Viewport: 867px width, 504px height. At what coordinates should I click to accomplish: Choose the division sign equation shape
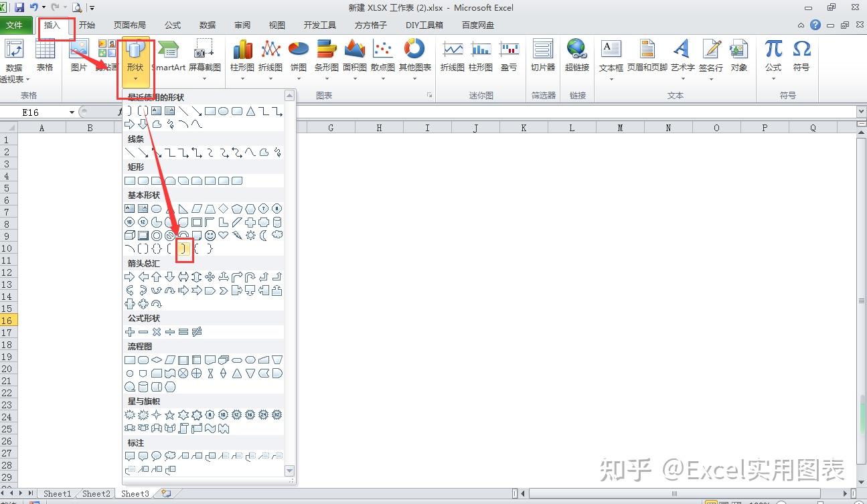click(170, 332)
